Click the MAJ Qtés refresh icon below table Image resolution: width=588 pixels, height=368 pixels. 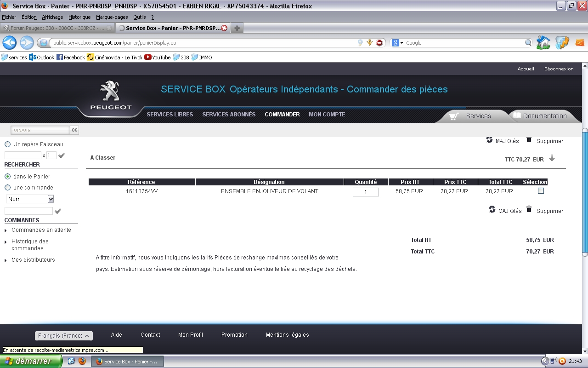[x=492, y=209]
